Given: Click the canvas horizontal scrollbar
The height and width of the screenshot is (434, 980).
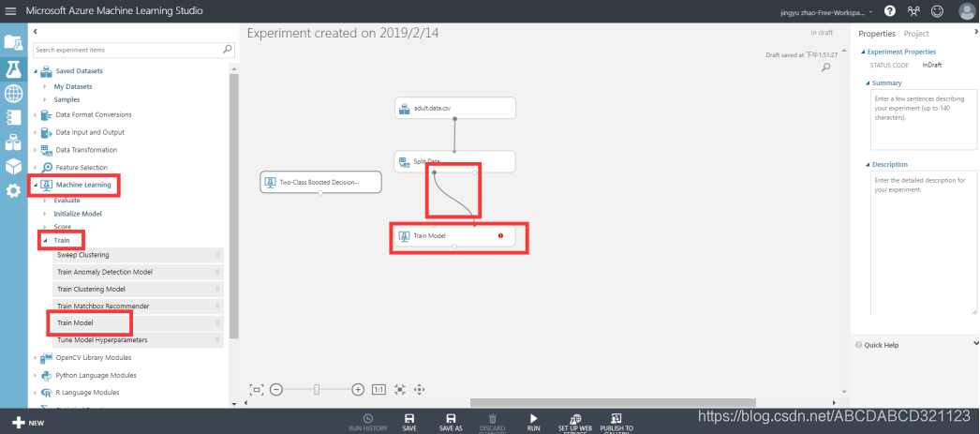Looking at the screenshot, I should pos(613,403).
